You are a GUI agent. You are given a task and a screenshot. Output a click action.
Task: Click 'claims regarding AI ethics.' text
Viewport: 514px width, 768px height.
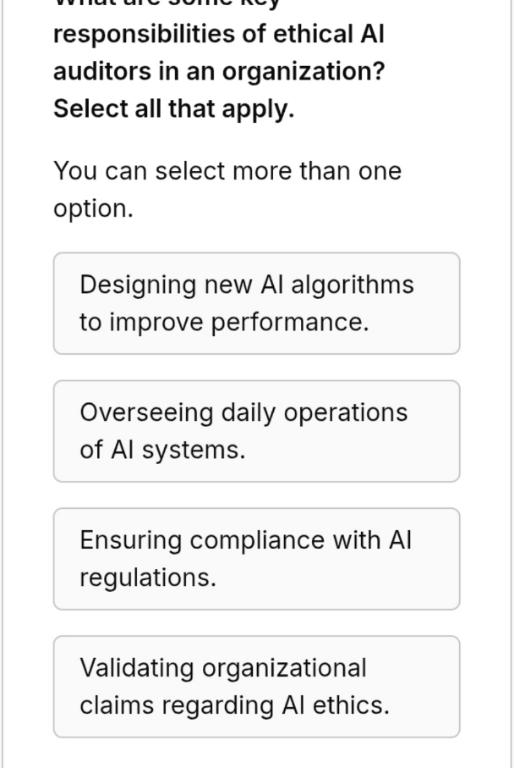[234, 706]
